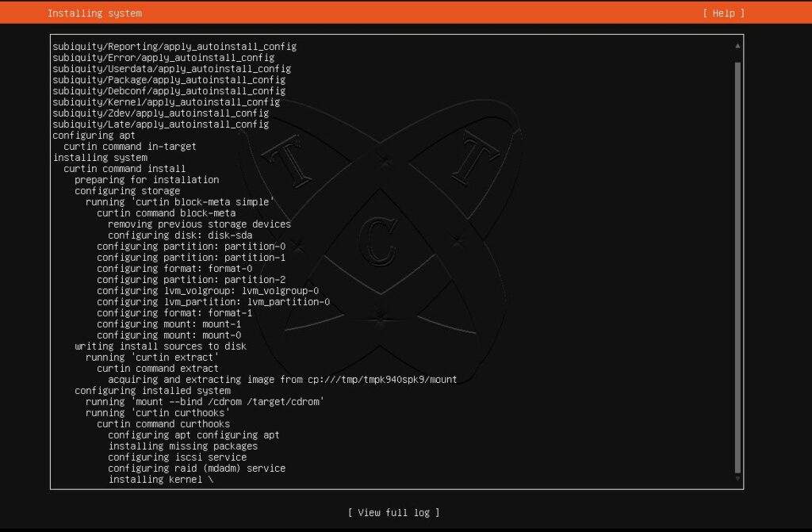Click 'configuring lvm_volgroup: lvm_volgroup-0' line
Image resolution: width=812 pixels, height=532 pixels.
tap(208, 291)
